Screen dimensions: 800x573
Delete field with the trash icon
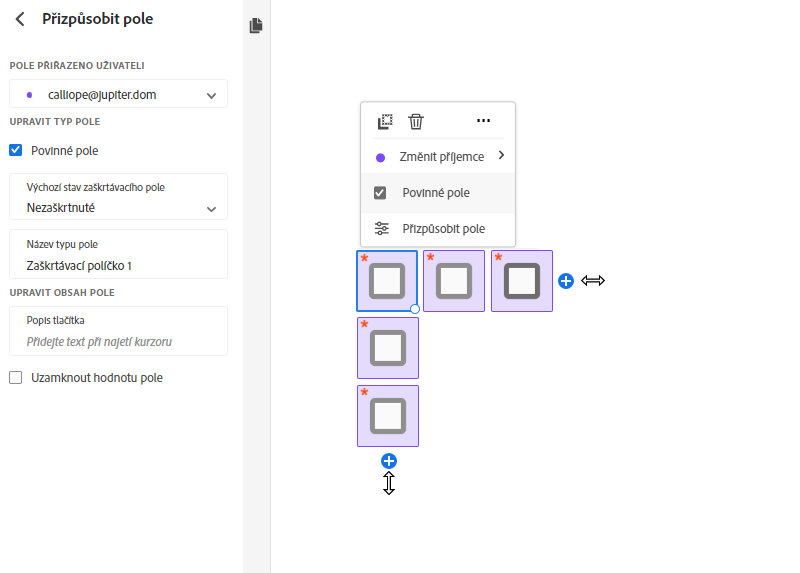[416, 121]
